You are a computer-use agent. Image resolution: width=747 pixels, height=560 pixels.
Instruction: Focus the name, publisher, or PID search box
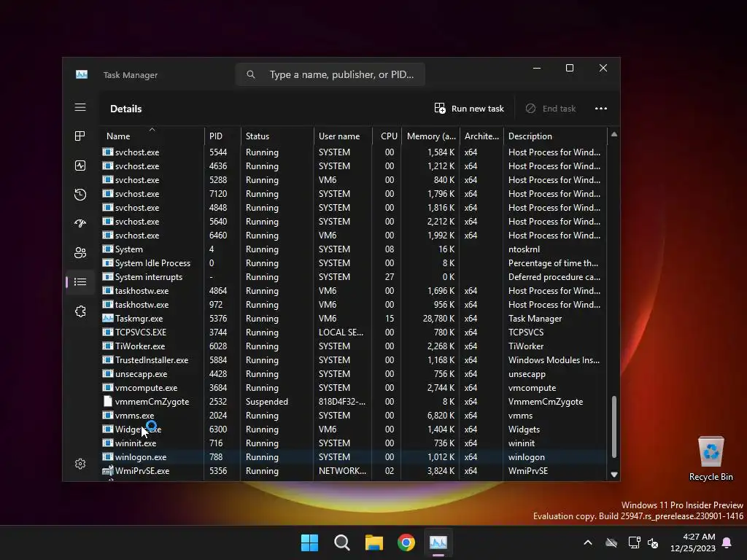tap(330, 75)
